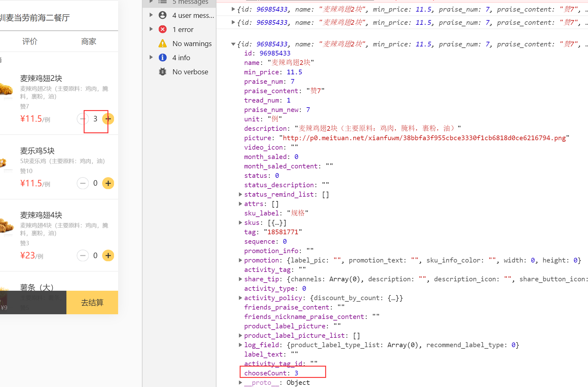Collapse the expanded logged object 96985433
Screen dimensions: 588x387
(x=233, y=44)
